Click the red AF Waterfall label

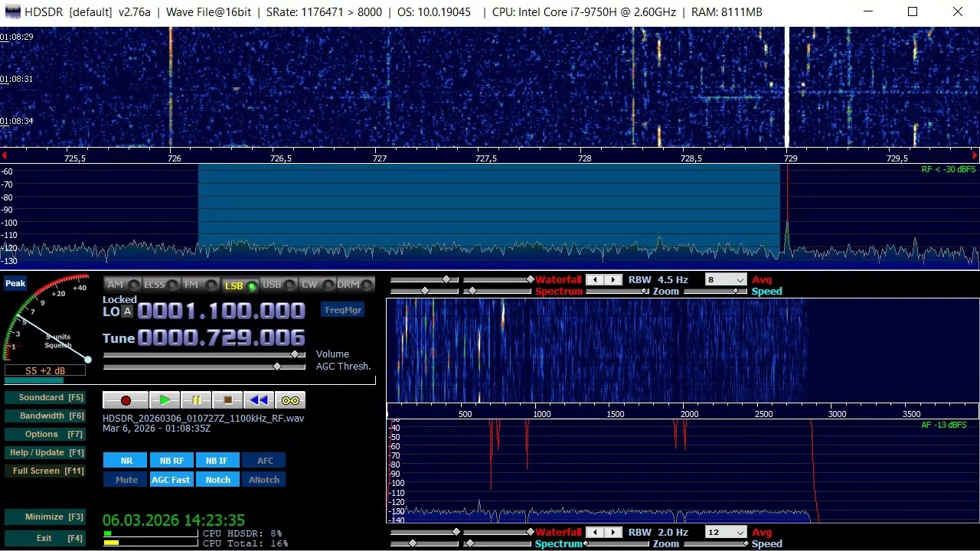tap(558, 533)
